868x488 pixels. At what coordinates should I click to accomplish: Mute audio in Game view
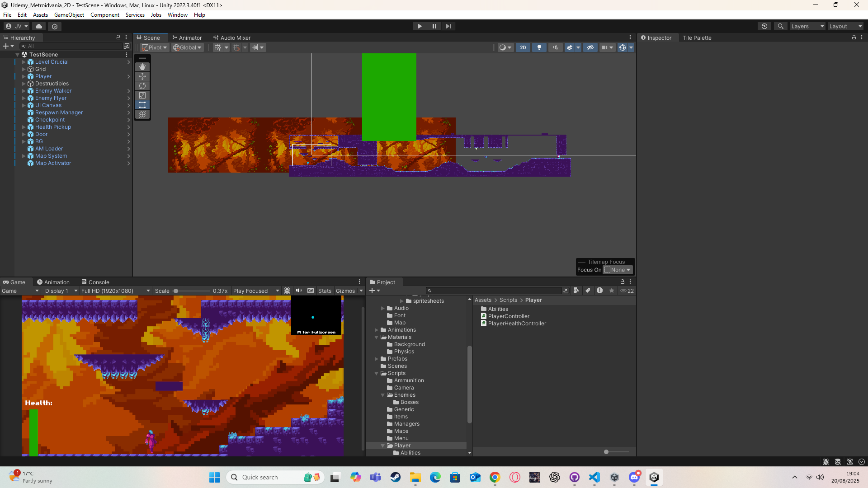click(299, 291)
